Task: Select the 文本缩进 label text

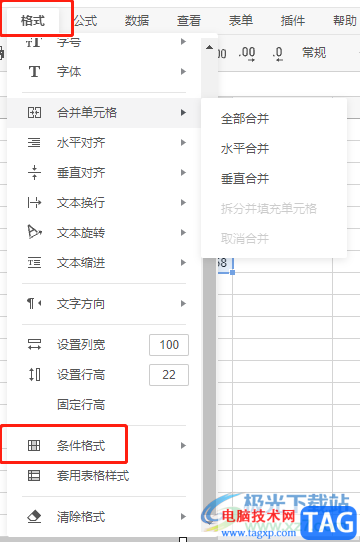Action: (x=81, y=263)
